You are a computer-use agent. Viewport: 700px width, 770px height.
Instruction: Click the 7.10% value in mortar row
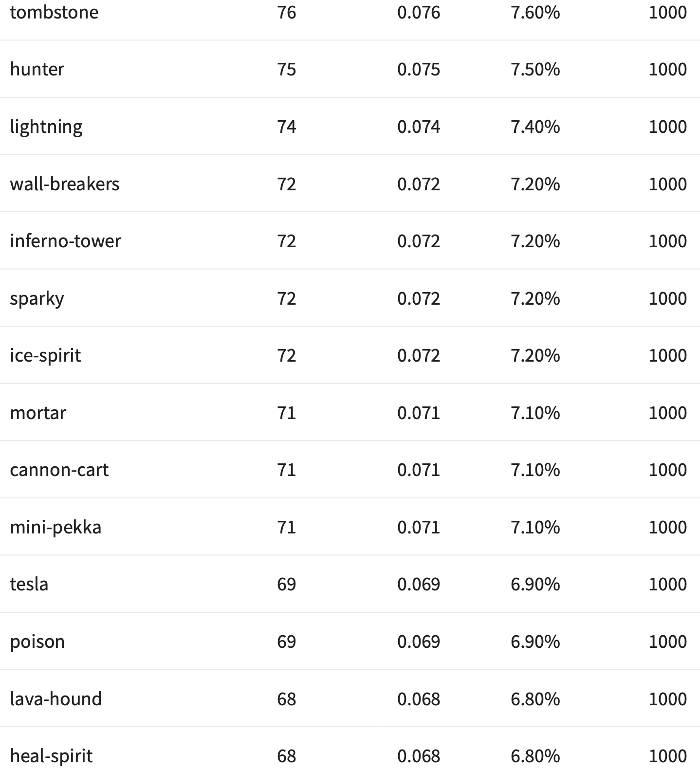(535, 413)
